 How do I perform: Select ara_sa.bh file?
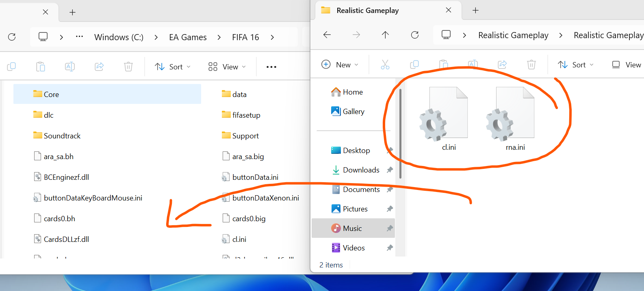tap(54, 156)
